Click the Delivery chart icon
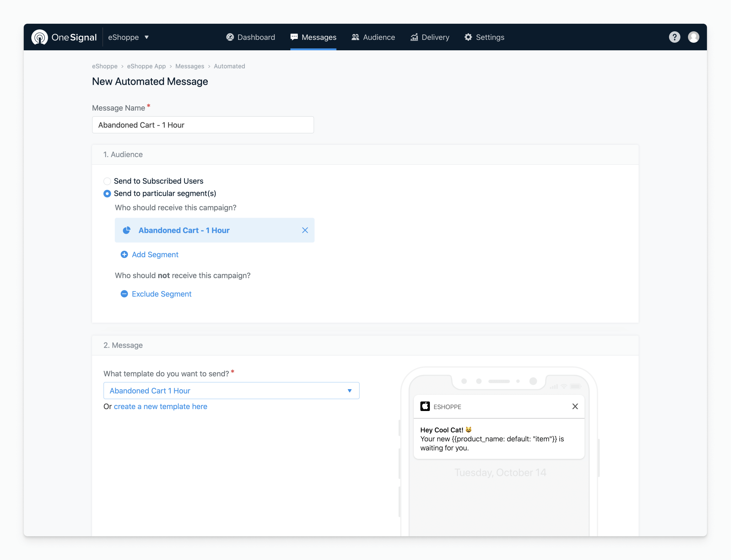 414,37
